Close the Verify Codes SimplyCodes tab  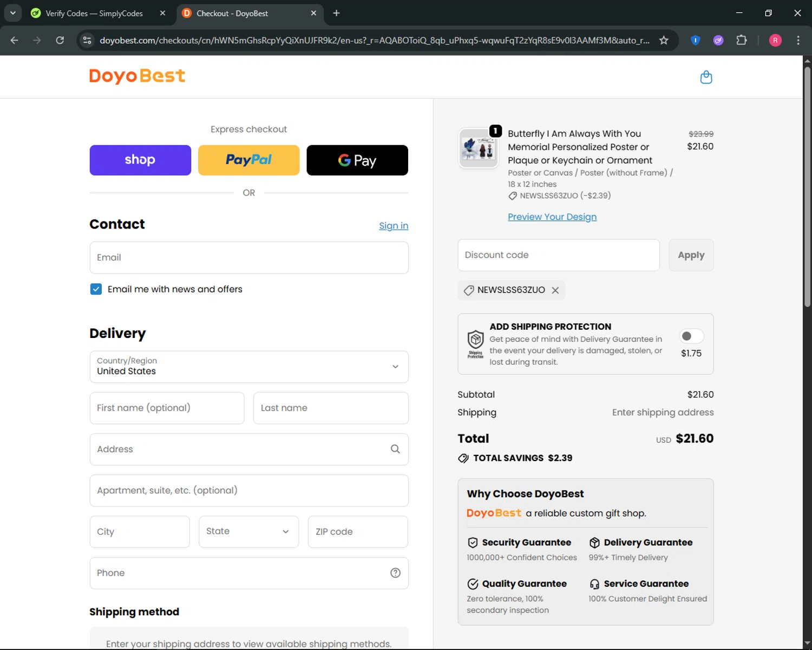162,13
